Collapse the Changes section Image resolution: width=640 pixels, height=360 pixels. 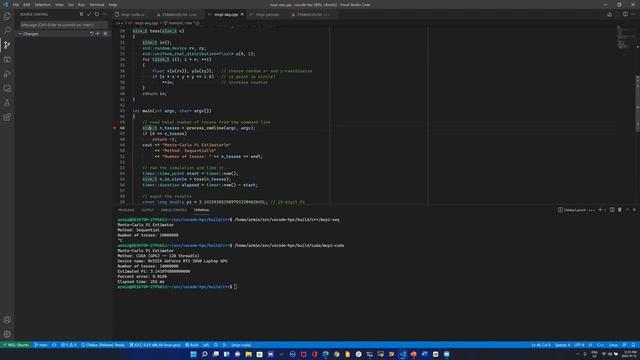(20, 34)
